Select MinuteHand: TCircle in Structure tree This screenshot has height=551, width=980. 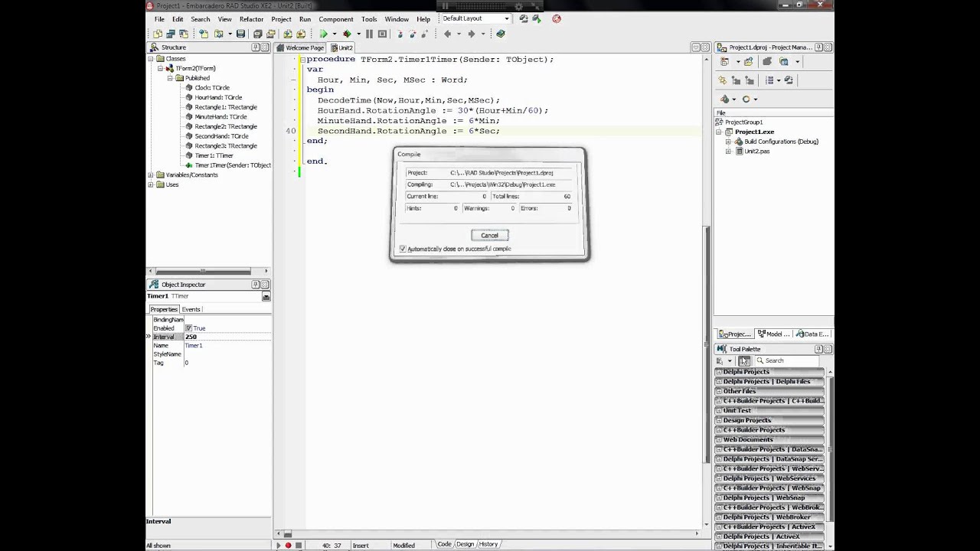click(x=220, y=117)
